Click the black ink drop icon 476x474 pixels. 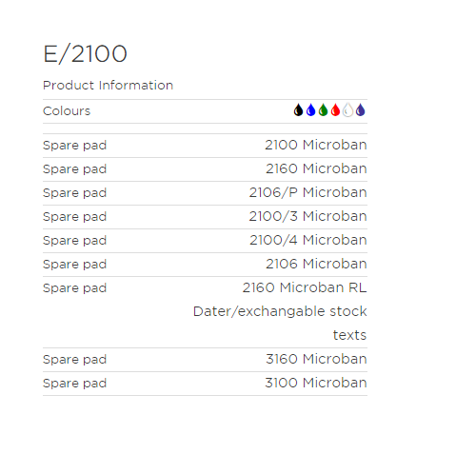point(298,110)
